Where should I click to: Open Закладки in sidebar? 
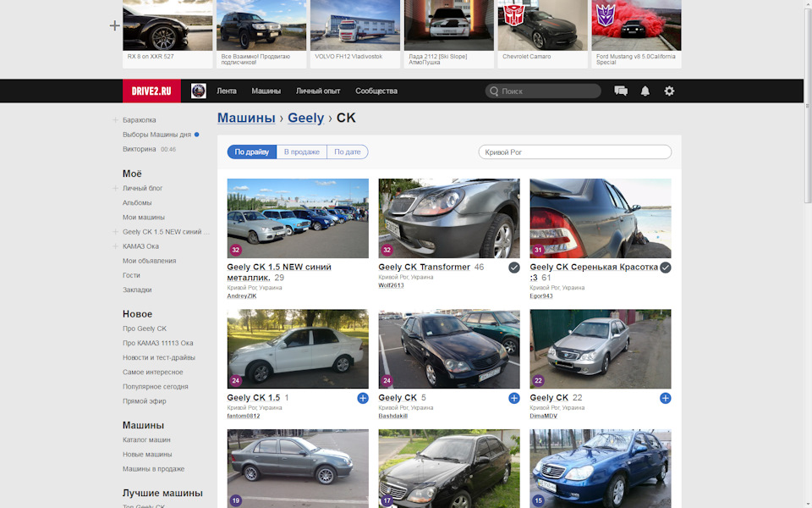point(137,290)
